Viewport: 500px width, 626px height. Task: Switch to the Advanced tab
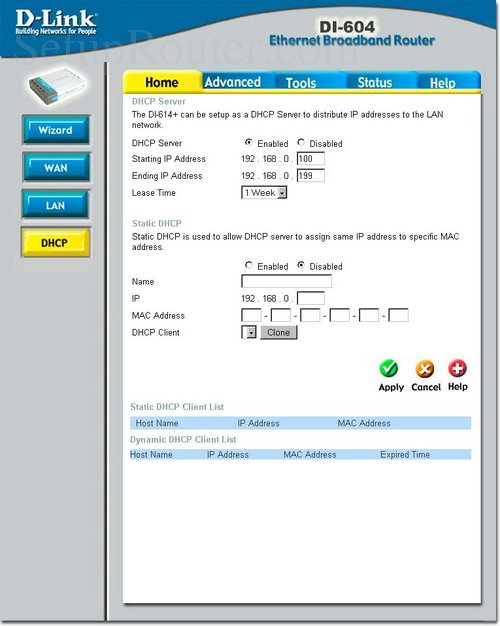coord(232,82)
